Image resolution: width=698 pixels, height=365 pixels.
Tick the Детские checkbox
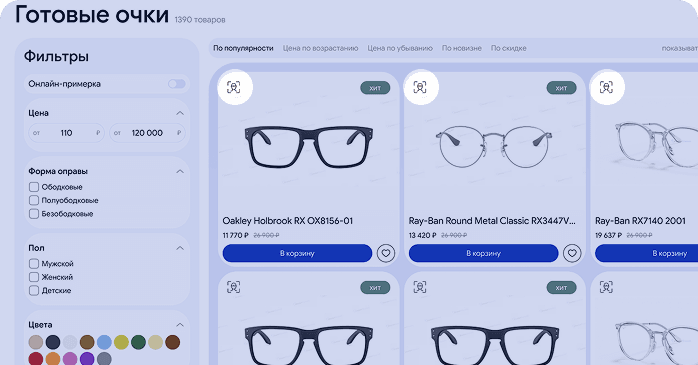pyautogui.click(x=34, y=290)
